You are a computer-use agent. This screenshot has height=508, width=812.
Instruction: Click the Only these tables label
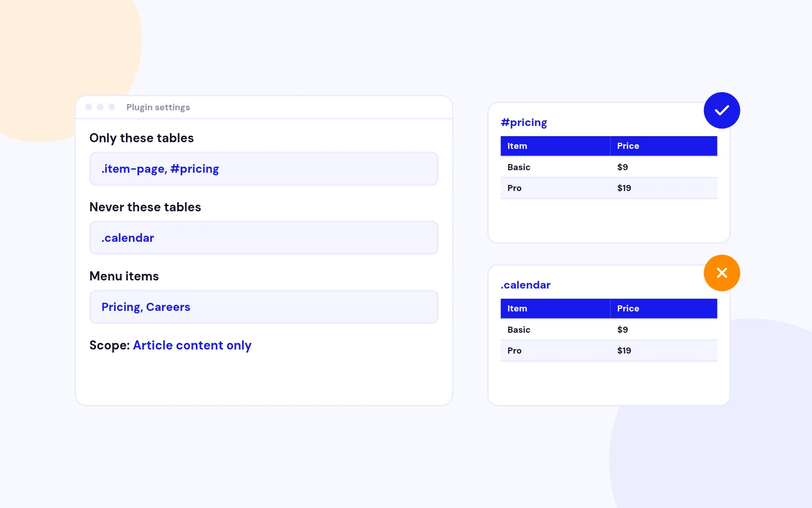click(142, 138)
